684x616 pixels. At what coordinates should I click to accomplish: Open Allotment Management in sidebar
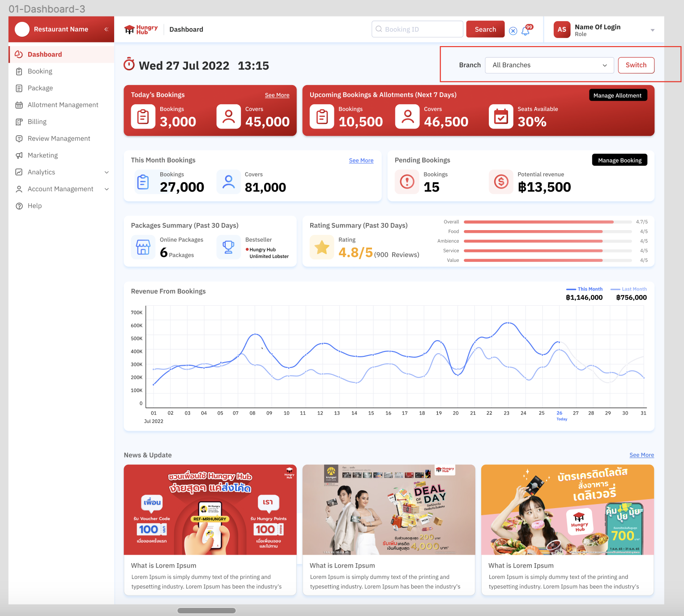(x=63, y=105)
